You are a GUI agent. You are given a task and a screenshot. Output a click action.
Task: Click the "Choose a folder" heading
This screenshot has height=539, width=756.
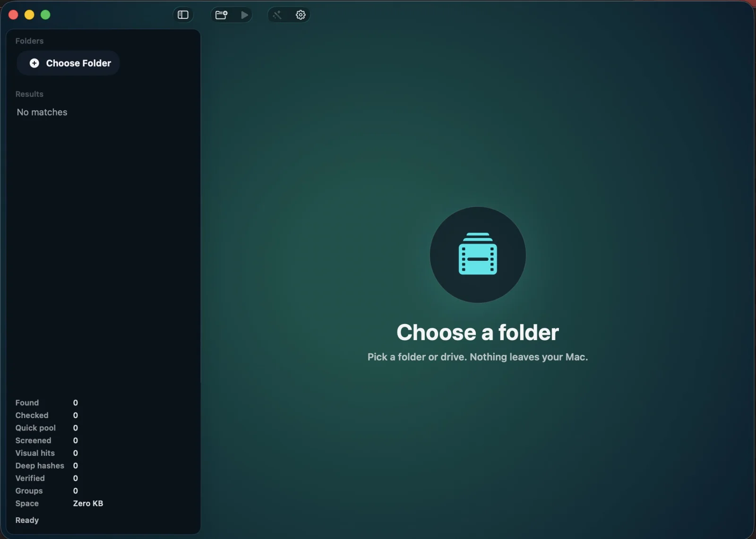tap(477, 333)
